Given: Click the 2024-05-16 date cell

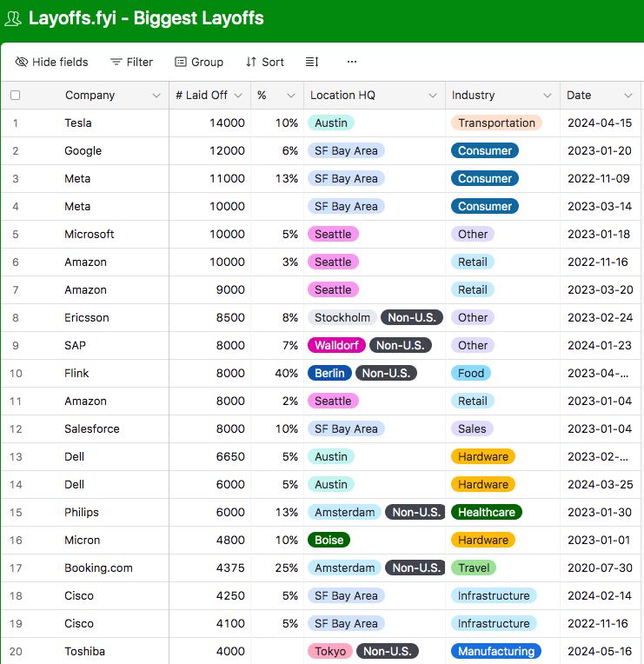Looking at the screenshot, I should (x=600, y=651).
